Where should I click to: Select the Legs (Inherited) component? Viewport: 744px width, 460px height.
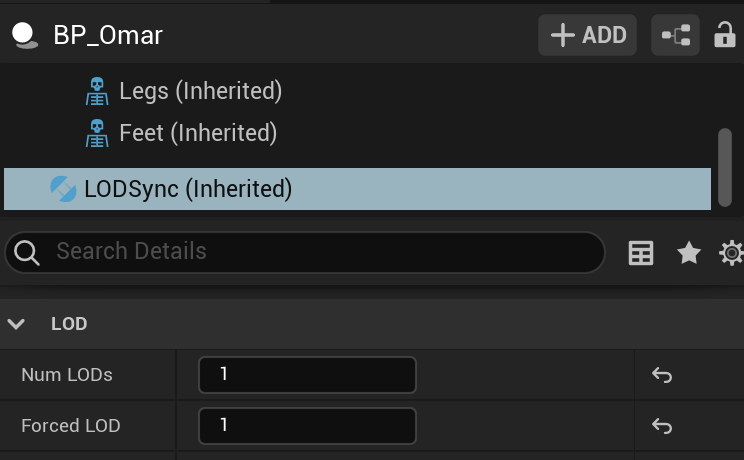(x=200, y=92)
